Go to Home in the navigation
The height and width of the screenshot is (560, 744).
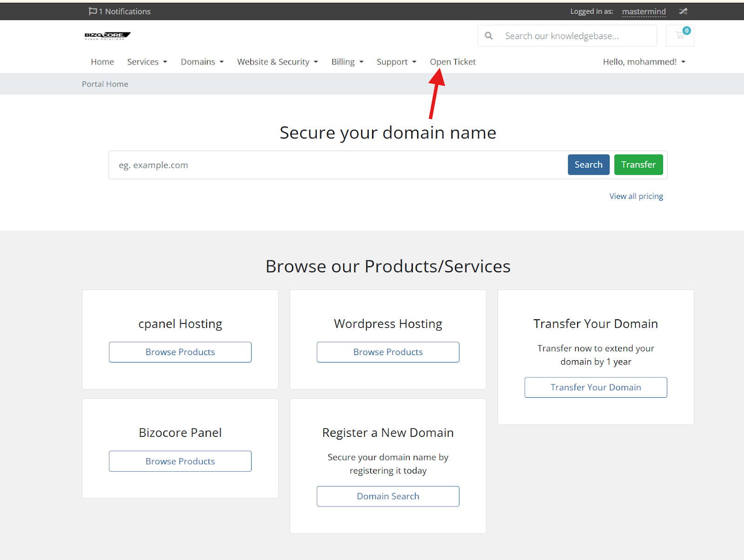[x=102, y=62]
